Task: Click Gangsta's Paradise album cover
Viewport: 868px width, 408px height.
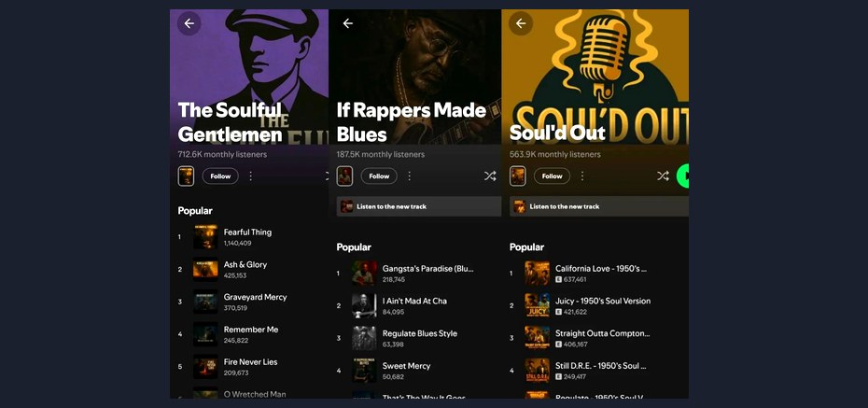Action: coord(364,274)
